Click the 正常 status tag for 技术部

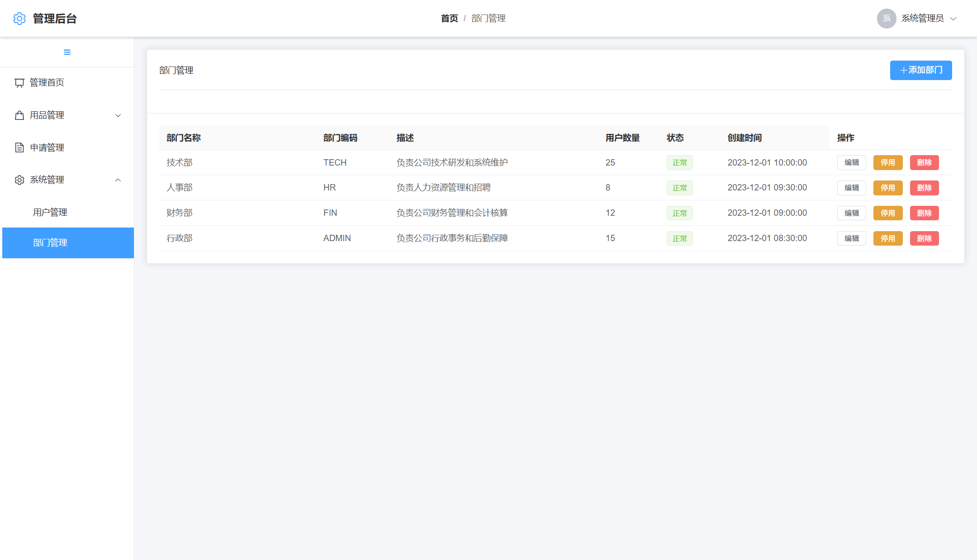tap(679, 163)
